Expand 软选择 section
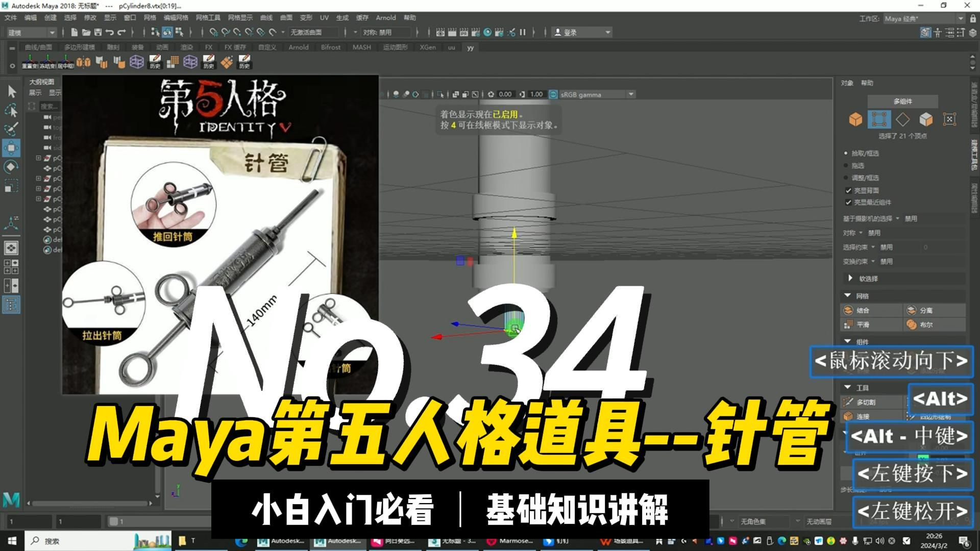This screenshot has width=980, height=551. (850, 278)
